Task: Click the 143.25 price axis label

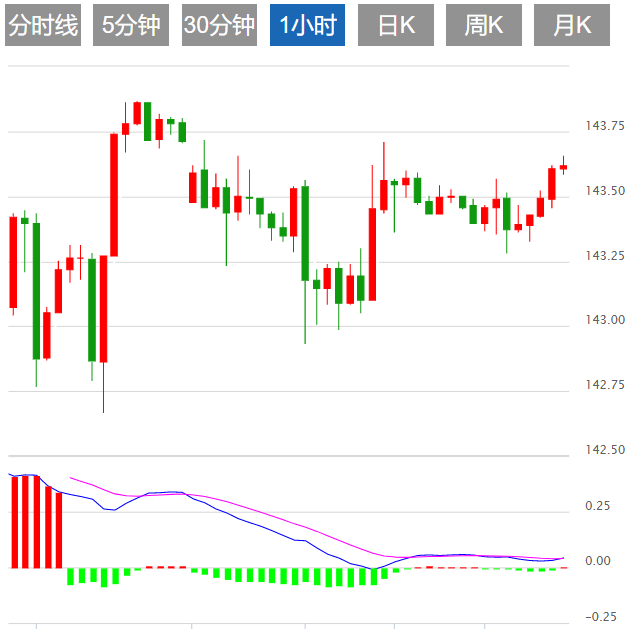Action: point(606,256)
